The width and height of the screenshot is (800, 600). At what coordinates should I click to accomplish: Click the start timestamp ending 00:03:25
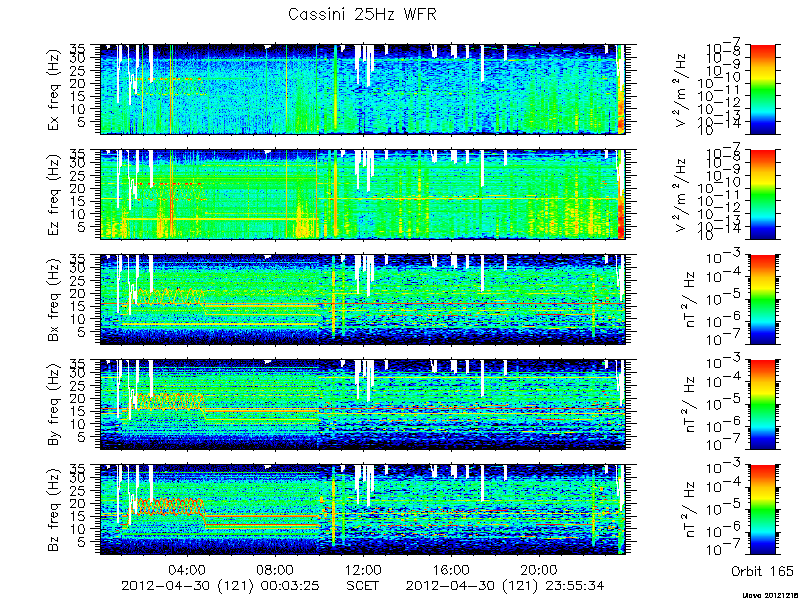[x=220, y=585]
